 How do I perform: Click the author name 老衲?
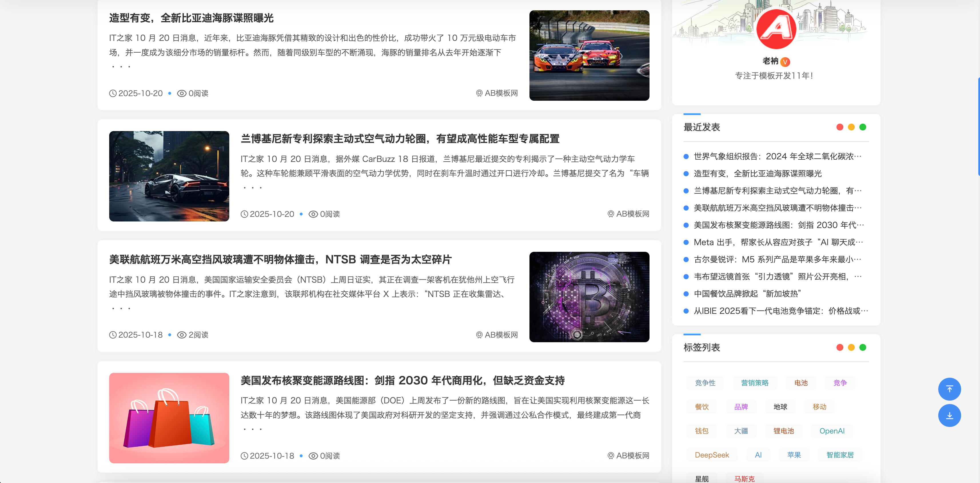tap(770, 61)
